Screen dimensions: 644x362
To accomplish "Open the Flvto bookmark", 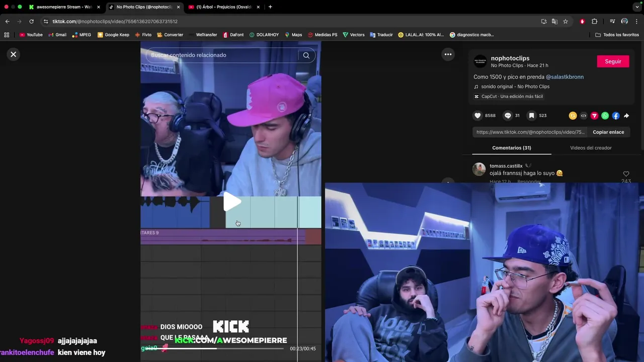I will coord(143,35).
